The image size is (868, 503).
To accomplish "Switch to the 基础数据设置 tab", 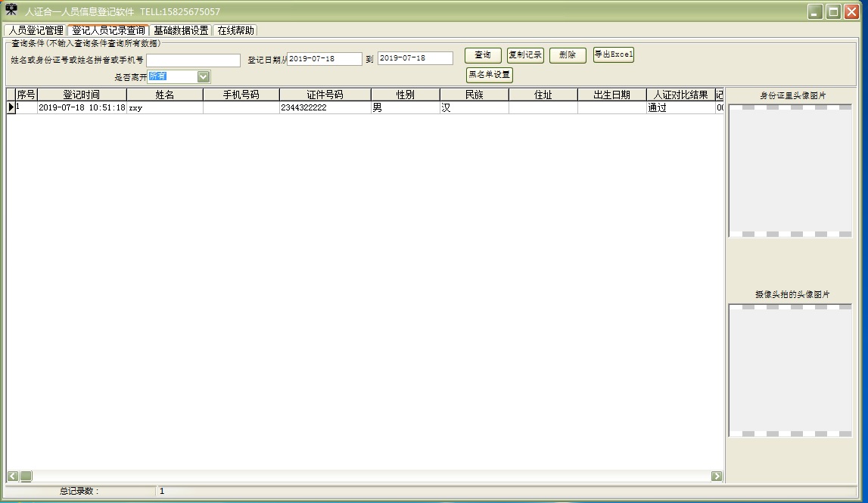I will click(x=181, y=31).
